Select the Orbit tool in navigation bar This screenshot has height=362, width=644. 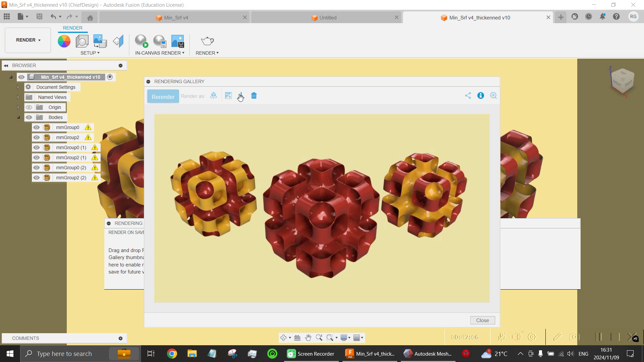coord(283,338)
